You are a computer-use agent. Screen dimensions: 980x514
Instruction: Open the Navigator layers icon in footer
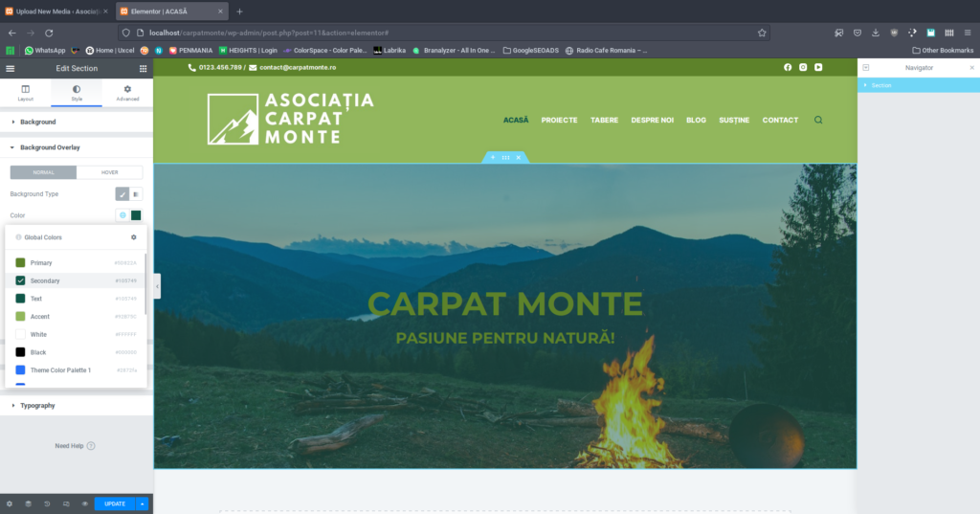point(28,504)
